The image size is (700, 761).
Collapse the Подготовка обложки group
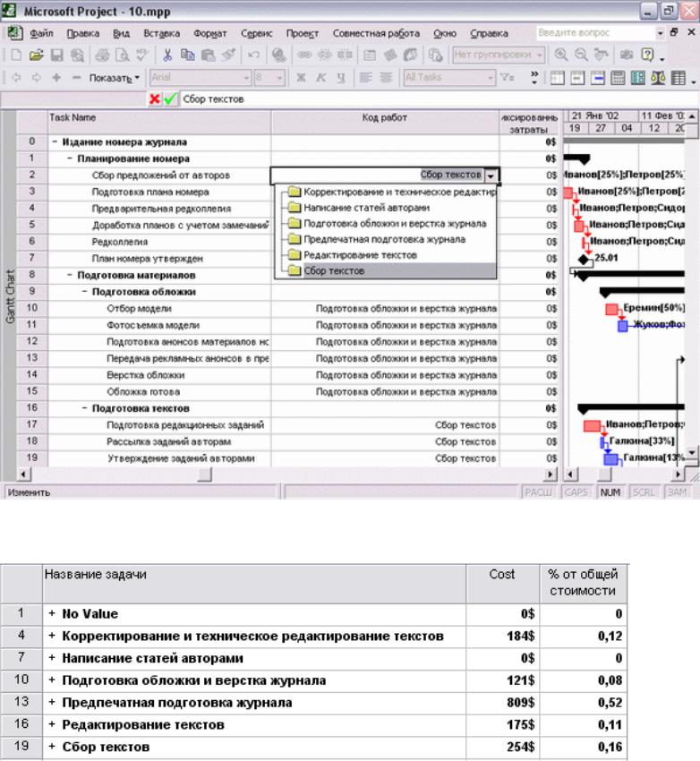[84, 292]
